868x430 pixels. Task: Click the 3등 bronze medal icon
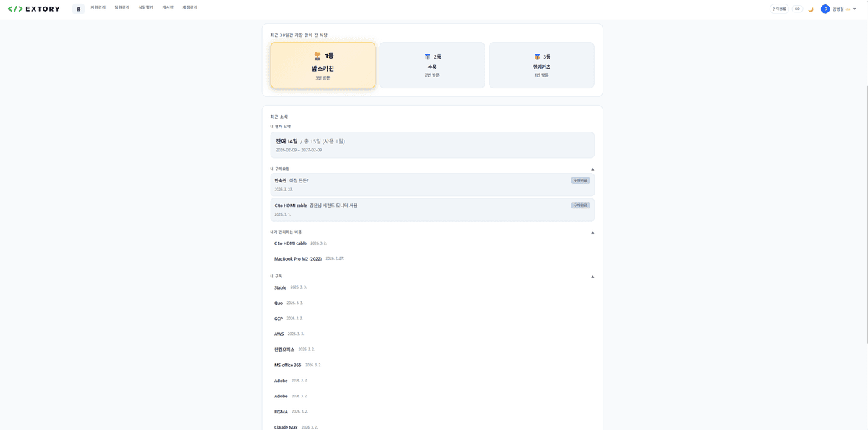tap(537, 56)
